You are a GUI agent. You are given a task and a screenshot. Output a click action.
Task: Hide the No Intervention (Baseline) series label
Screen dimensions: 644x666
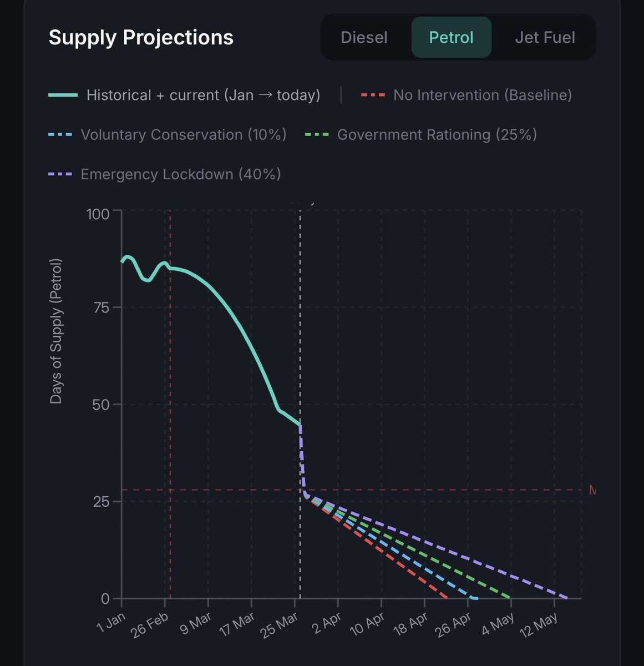click(x=482, y=95)
